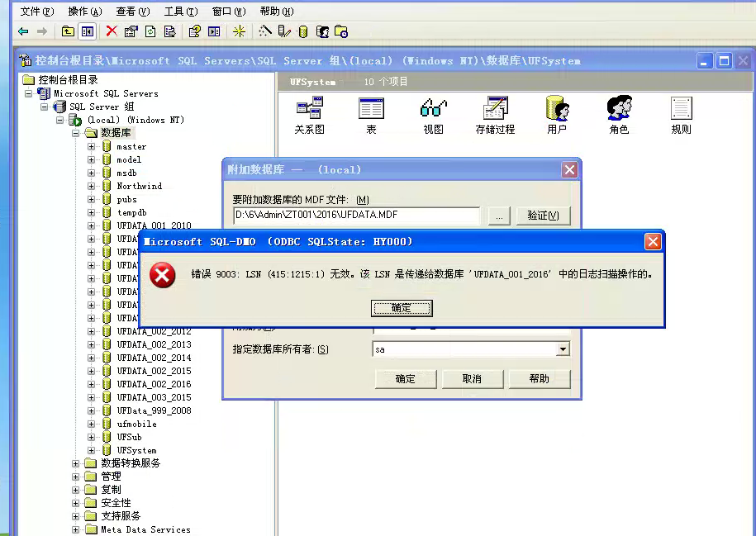The image size is (756, 536).
Task: Close the Microsoft SQL-DMO error dialog
Action: tap(653, 241)
